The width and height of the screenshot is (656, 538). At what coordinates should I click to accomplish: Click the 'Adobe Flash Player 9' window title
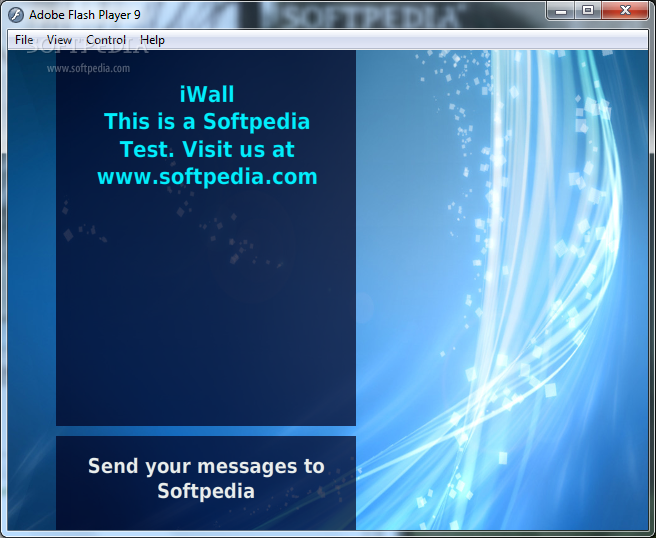(x=85, y=15)
